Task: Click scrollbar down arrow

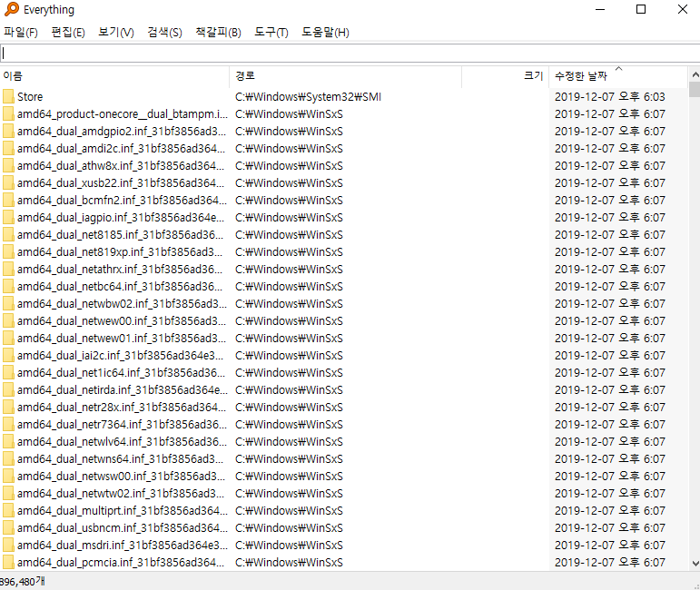Action: point(695,564)
